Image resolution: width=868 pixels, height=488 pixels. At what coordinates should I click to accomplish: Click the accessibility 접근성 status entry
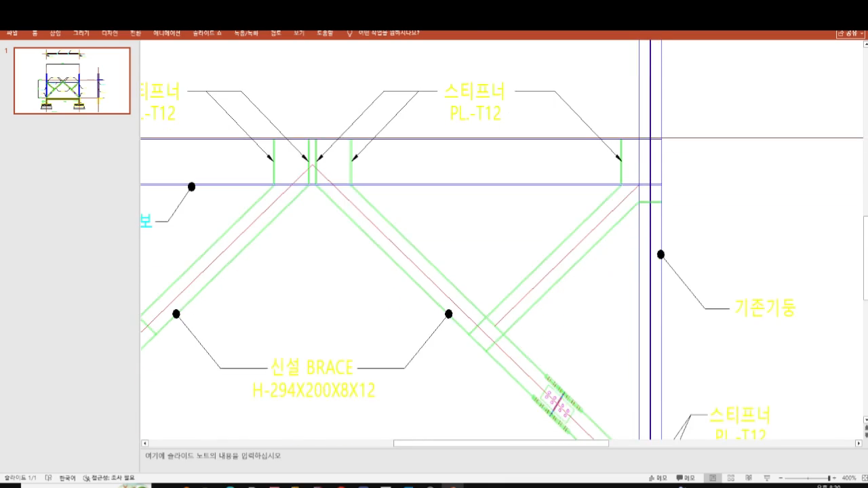coord(108,479)
